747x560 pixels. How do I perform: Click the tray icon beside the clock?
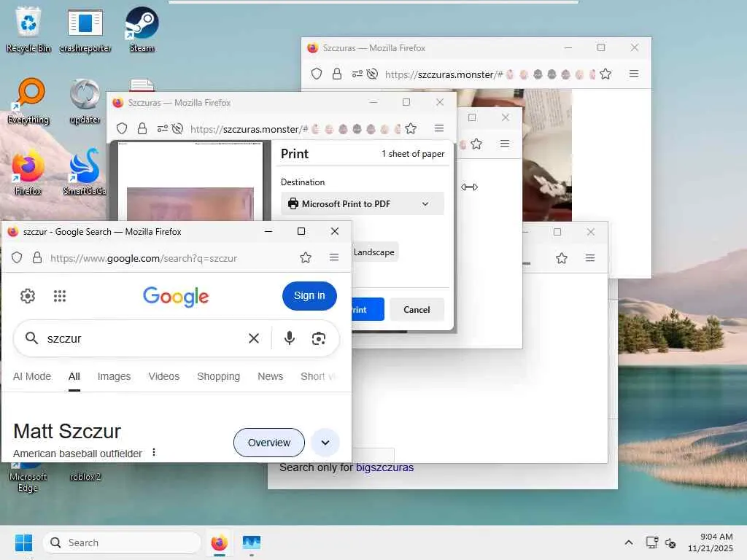[670, 542]
